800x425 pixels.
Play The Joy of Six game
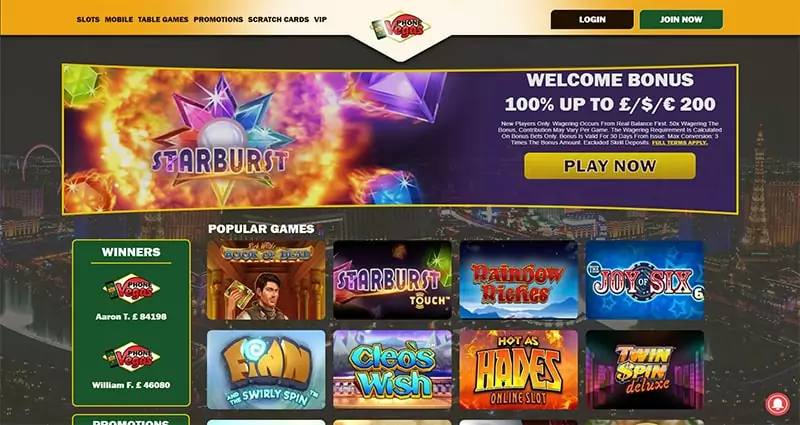(x=645, y=280)
